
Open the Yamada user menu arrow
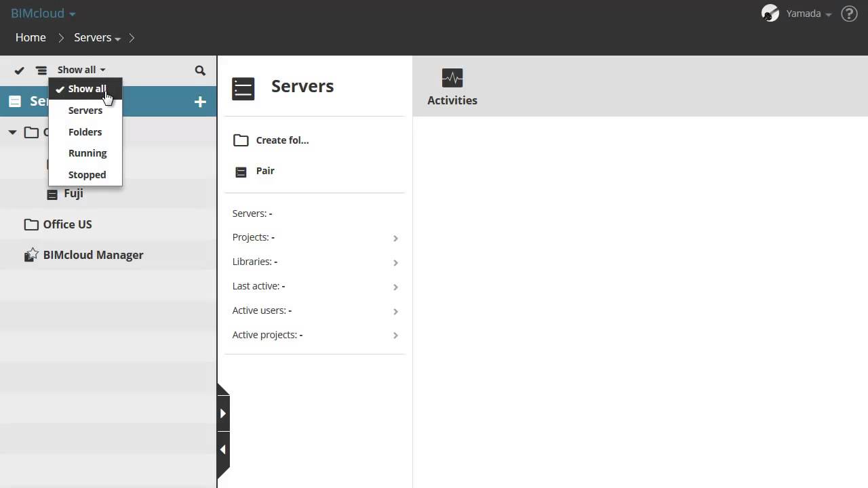pyautogui.click(x=829, y=14)
